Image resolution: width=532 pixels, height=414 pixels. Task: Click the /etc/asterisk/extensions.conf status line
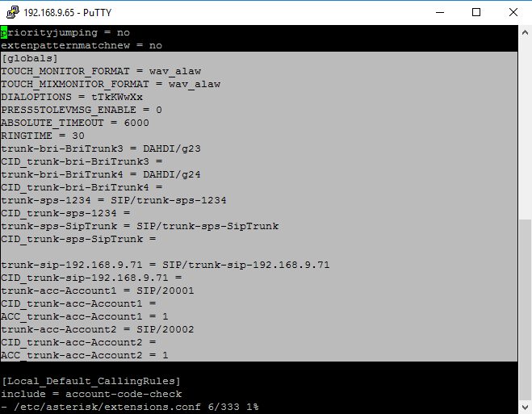[130, 407]
